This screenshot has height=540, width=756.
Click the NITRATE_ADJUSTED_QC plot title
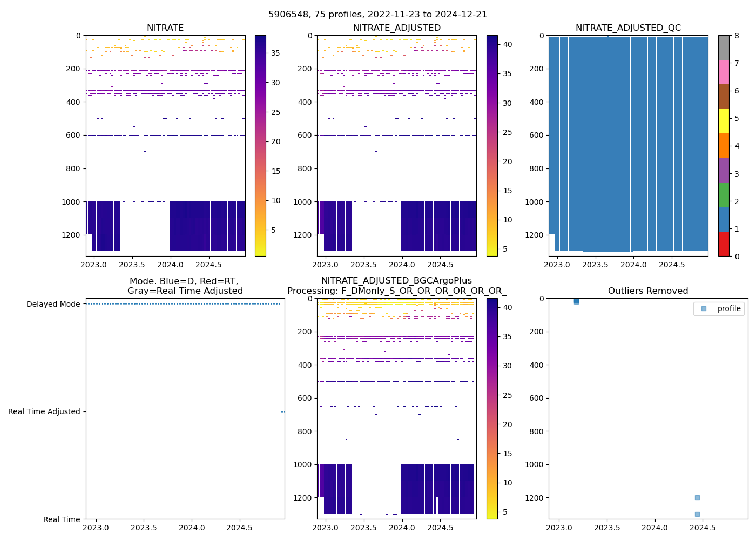click(628, 28)
